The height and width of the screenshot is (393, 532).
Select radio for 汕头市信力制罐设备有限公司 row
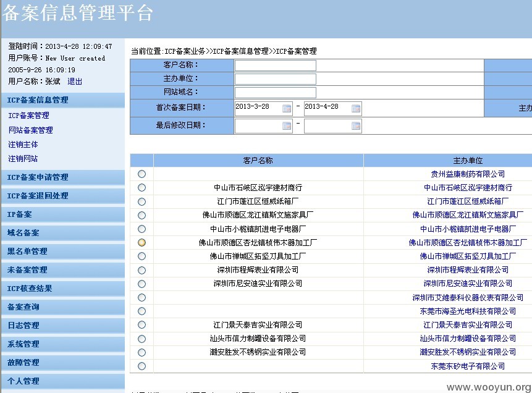(142, 339)
